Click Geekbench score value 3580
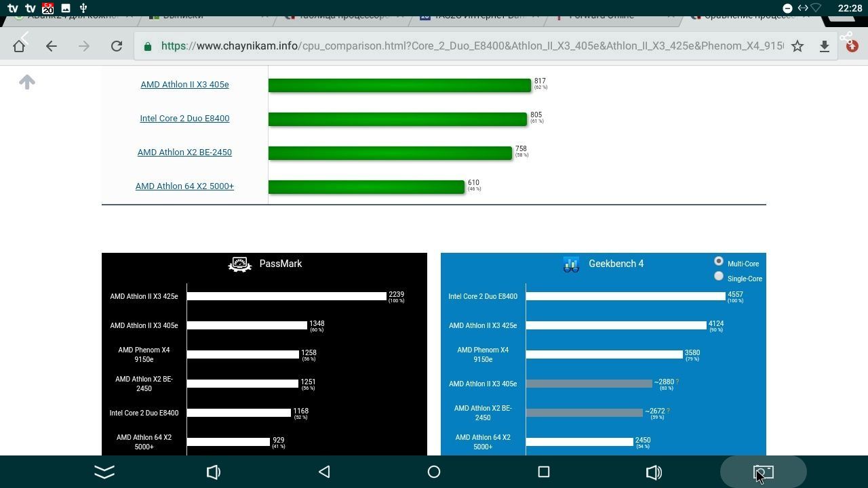 pos(692,353)
